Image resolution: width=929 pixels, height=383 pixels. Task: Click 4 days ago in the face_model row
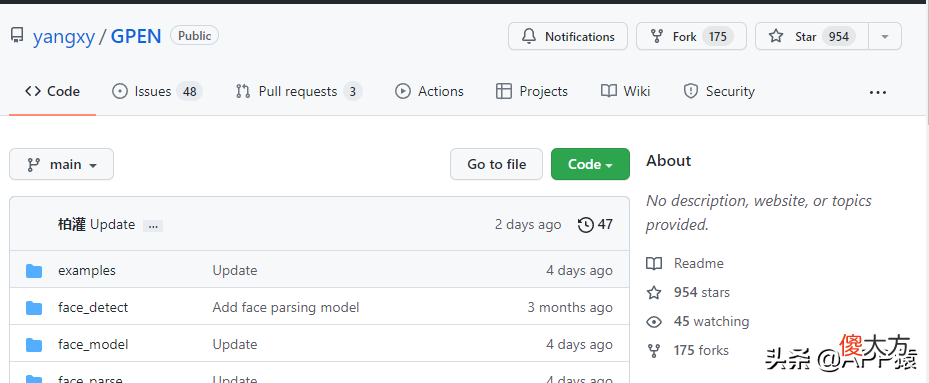[x=579, y=344]
